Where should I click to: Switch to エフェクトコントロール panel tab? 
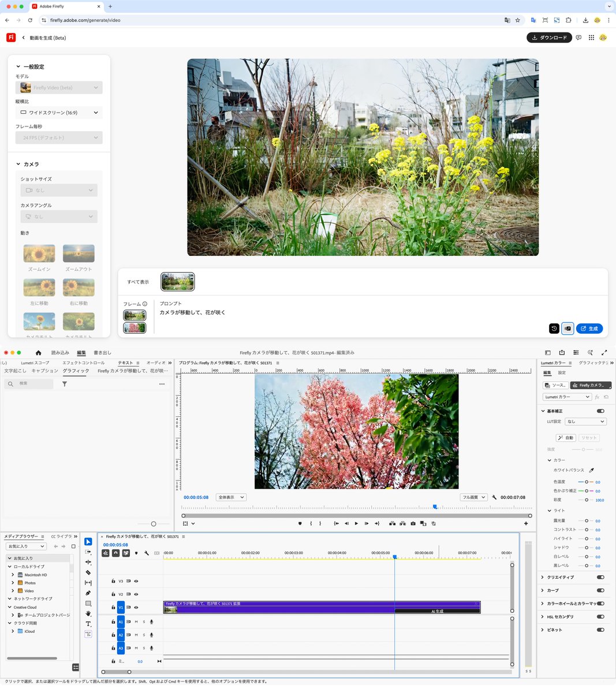[84, 363]
